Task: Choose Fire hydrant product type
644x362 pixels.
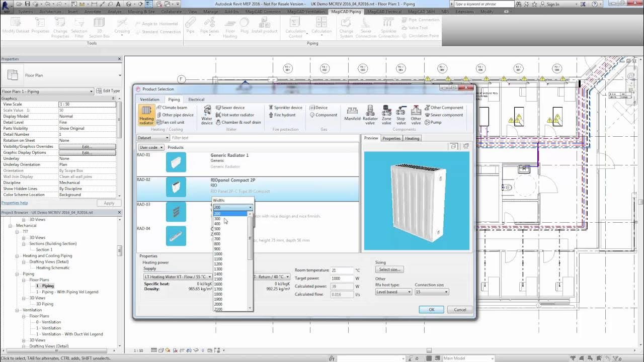Action: 282,115
